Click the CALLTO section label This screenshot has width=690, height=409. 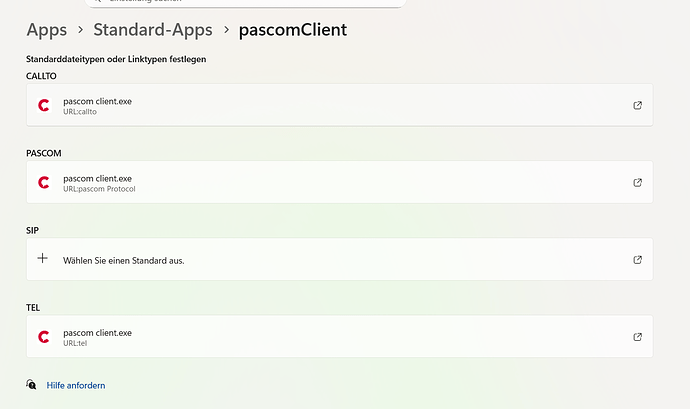click(x=41, y=76)
